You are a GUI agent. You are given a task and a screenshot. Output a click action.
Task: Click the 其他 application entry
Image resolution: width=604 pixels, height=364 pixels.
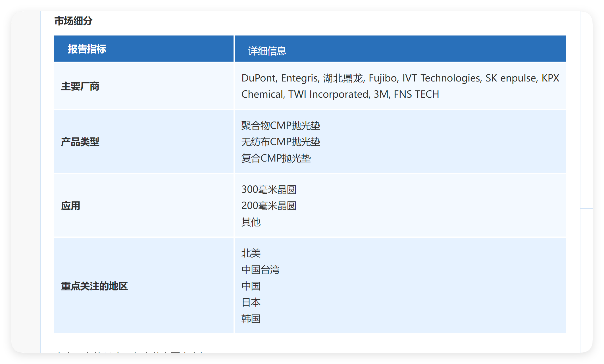[251, 222]
